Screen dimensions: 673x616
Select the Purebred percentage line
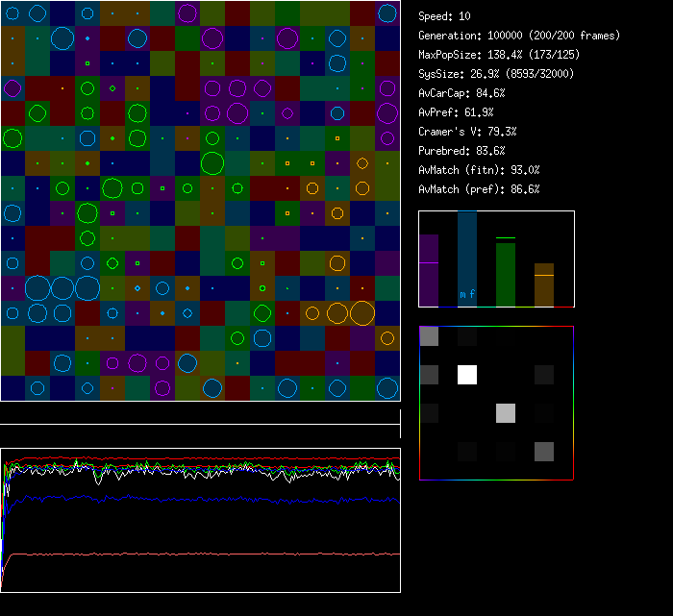461,151
